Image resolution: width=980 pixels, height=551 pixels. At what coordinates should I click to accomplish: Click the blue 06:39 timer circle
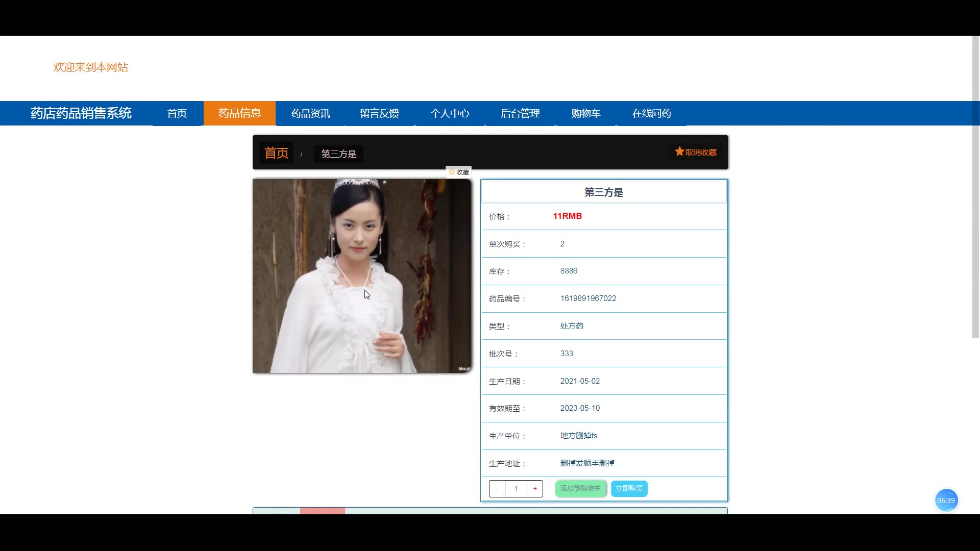946,500
